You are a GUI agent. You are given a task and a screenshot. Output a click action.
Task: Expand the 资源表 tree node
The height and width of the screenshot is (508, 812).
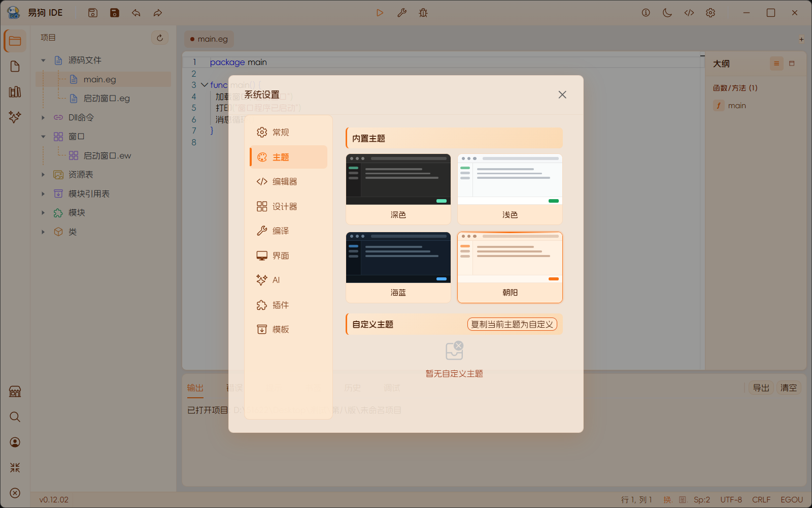click(43, 175)
